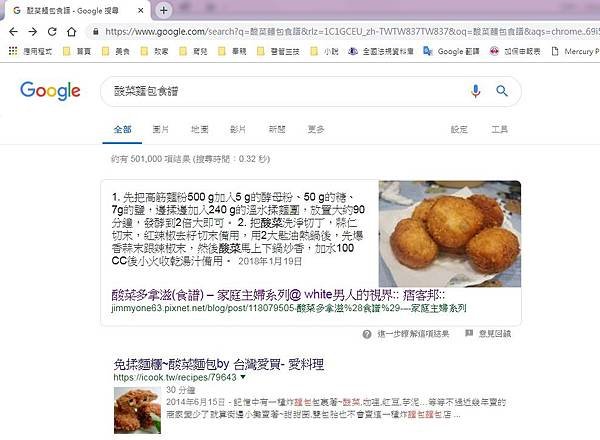This screenshot has width=600, height=440.
Task: Open the 酸菜多拿滋(食譜) pixnet result link
Action: click(278, 295)
